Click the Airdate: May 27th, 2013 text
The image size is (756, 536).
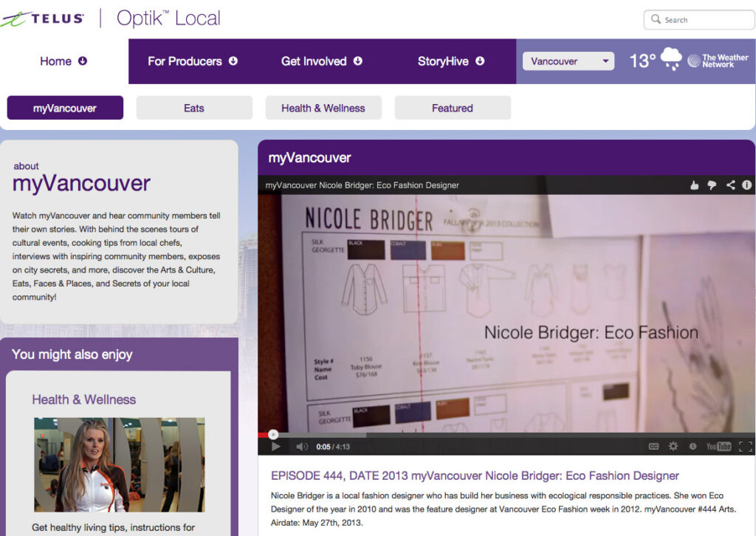tap(317, 523)
